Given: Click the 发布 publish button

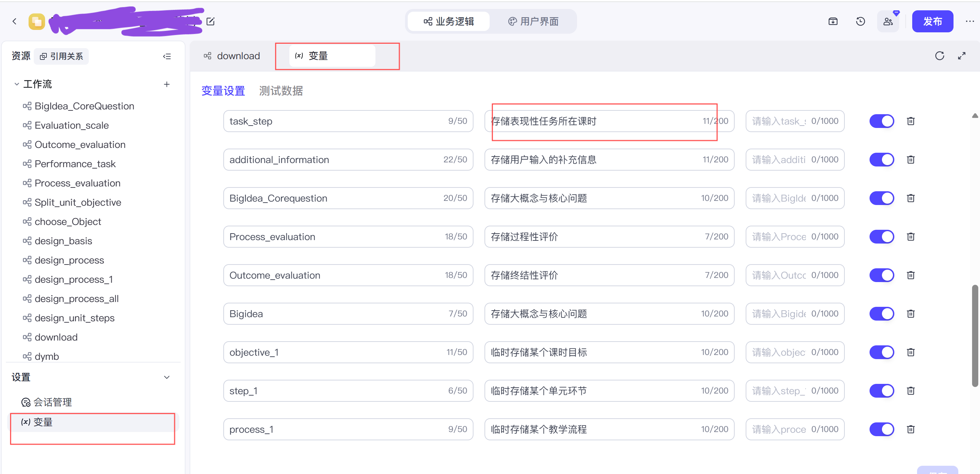Looking at the screenshot, I should (932, 21).
